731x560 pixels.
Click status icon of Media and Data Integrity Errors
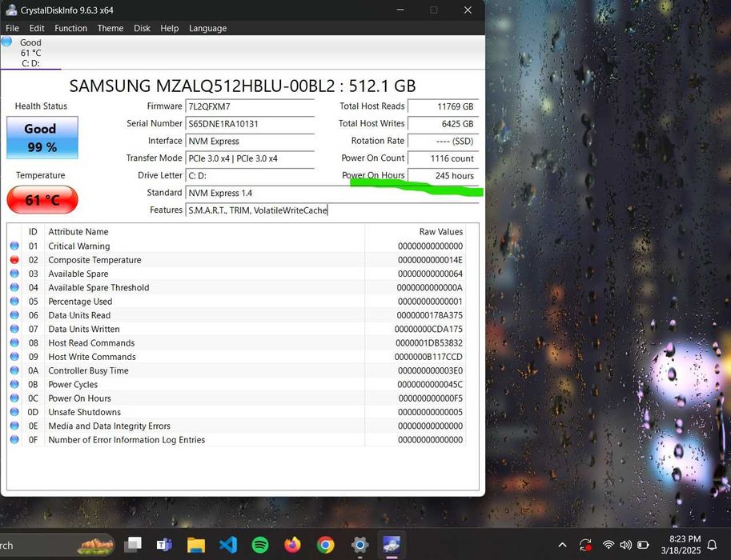click(14, 426)
